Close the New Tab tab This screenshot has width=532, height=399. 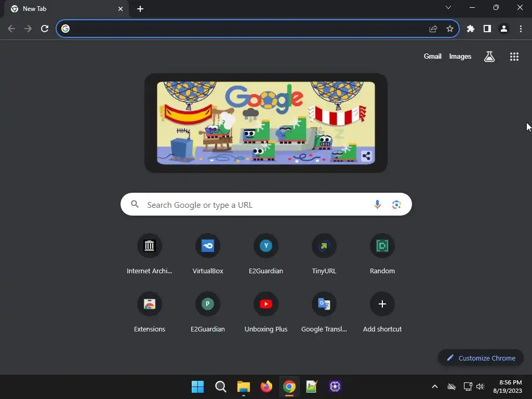click(121, 9)
